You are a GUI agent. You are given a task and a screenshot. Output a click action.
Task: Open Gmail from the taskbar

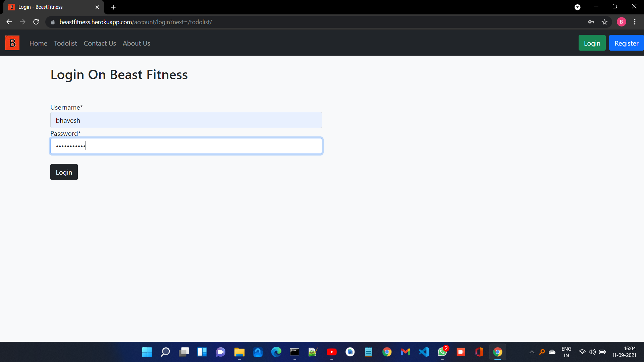click(406, 352)
